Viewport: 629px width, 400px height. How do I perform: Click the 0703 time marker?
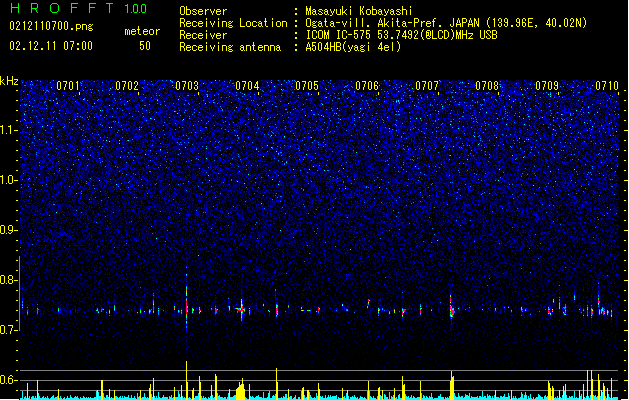click(187, 86)
